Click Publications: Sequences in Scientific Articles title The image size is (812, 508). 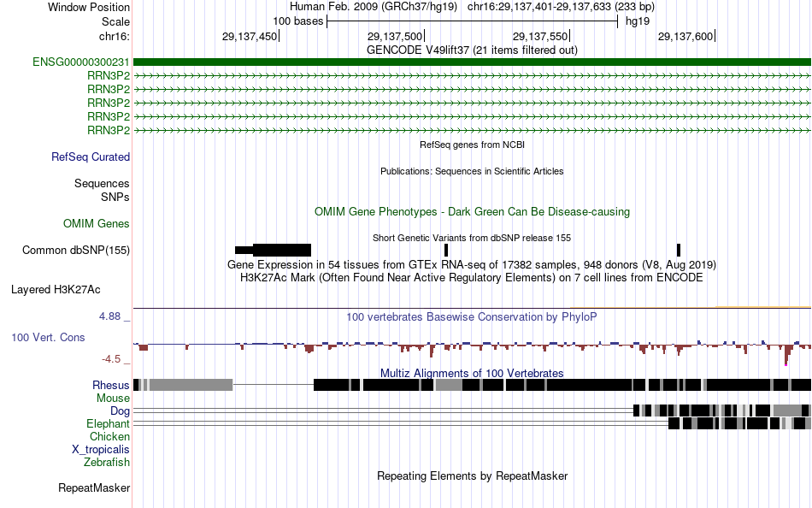pyautogui.click(x=472, y=171)
